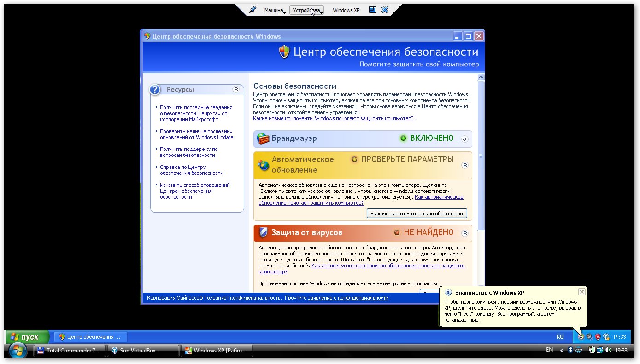This screenshot has height=364, width=640.
Task: Show hidden host tray icons with the arrow
Action: pos(562,351)
